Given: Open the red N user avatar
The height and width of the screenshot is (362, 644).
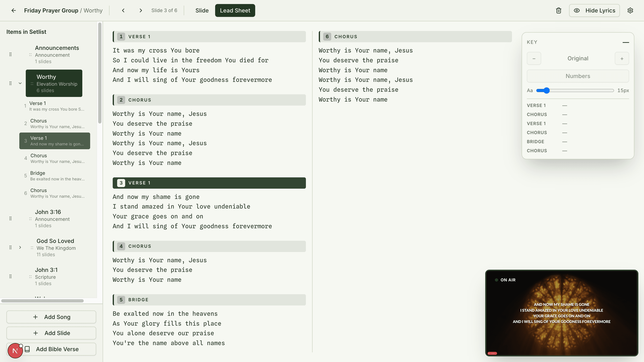Looking at the screenshot, I should coord(15,351).
